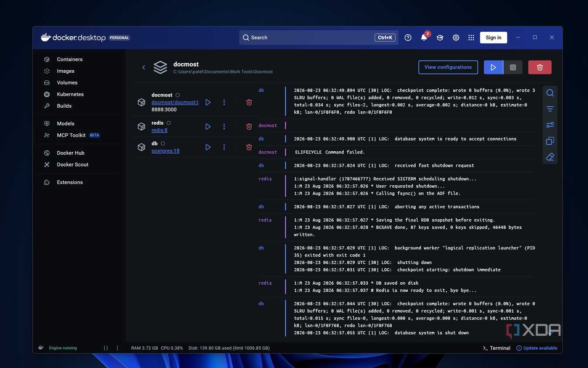Pause the engine using pause icon in status bar
Screen dimensions: 588x368
pos(106,348)
